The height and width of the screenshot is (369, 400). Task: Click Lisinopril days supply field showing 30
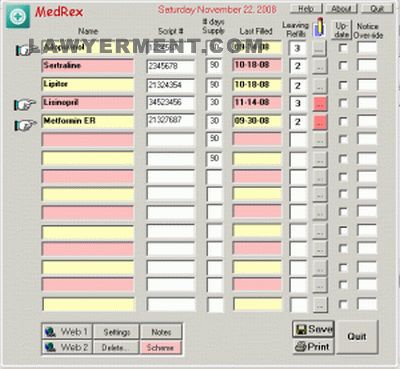(214, 103)
